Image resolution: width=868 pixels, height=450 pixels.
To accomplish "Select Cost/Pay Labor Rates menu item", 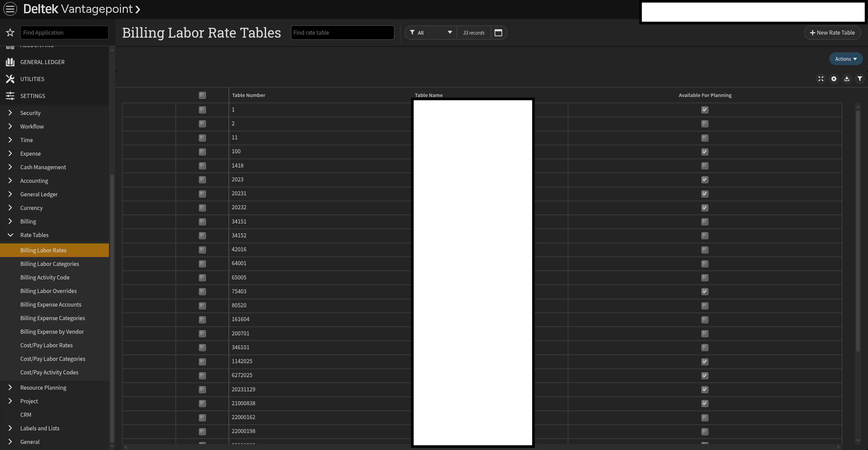I will [46, 345].
